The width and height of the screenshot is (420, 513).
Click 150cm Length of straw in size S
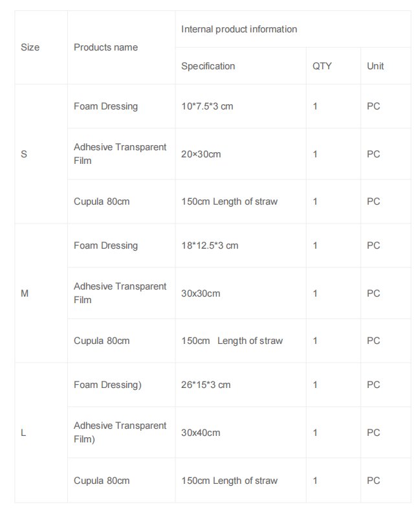click(x=230, y=201)
